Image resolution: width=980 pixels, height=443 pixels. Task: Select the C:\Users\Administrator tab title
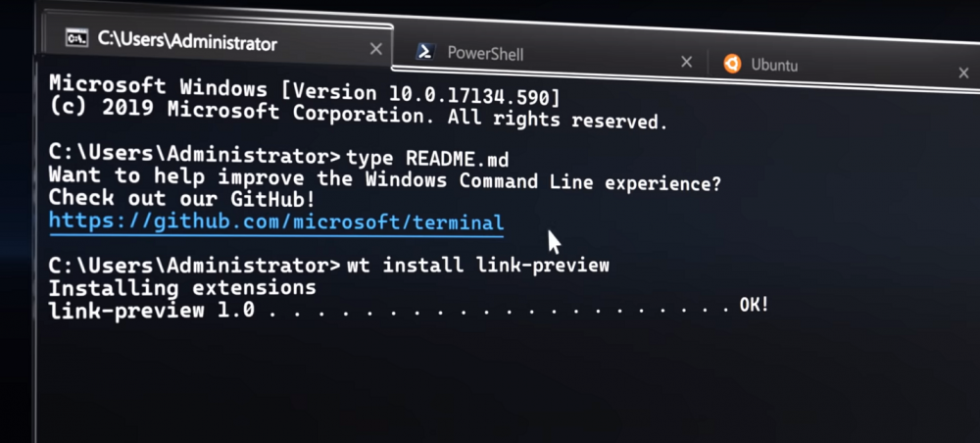coord(187,41)
